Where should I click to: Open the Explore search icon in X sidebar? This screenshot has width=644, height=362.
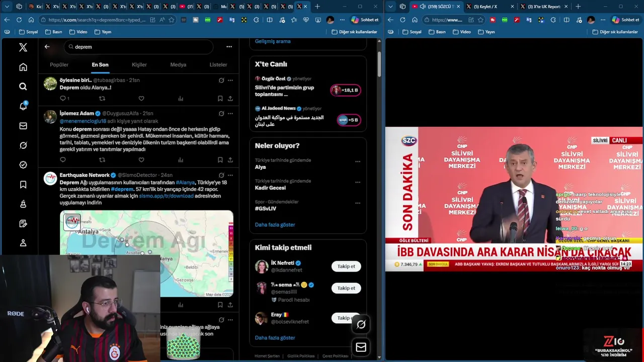pyautogui.click(x=23, y=86)
